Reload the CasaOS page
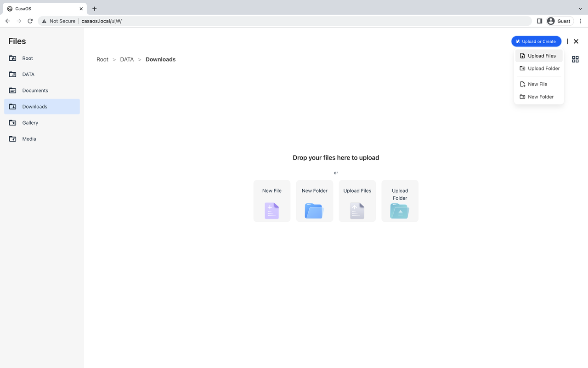 (30, 21)
